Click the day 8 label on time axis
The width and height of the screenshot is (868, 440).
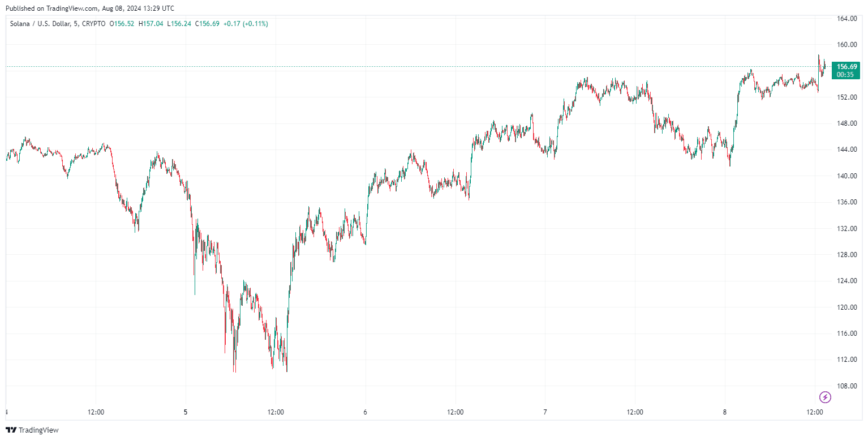[x=725, y=412]
